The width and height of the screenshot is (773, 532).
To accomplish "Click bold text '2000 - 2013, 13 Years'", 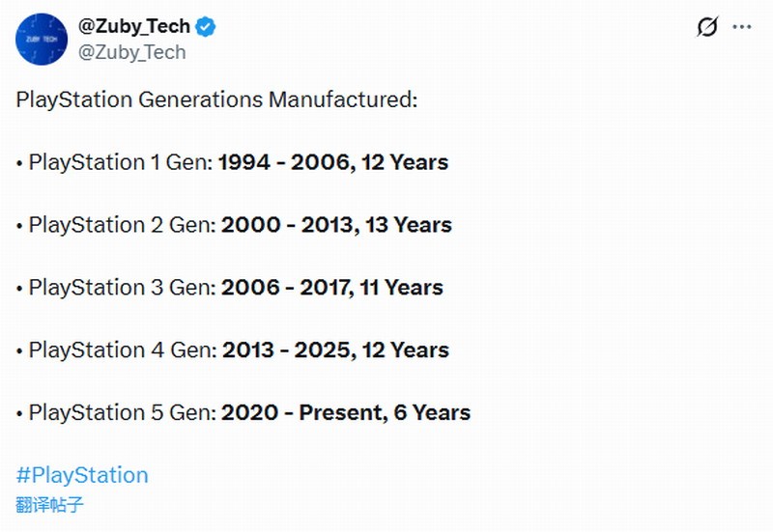I will click(336, 225).
